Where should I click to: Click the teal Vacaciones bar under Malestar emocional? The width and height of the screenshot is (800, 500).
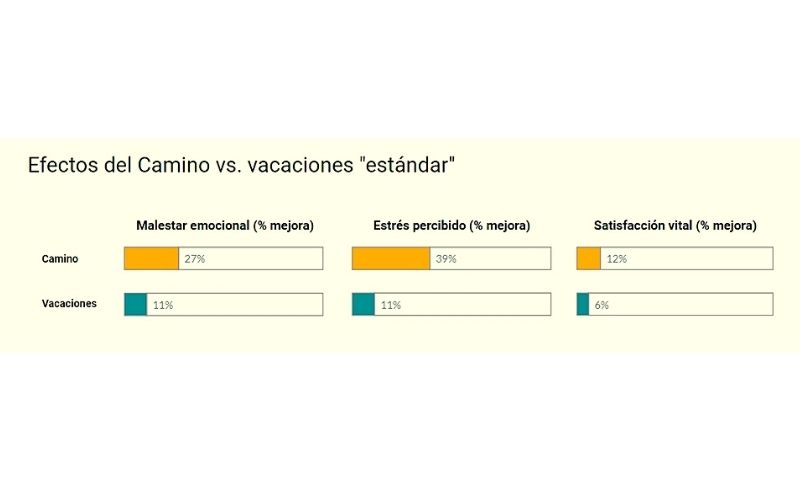tap(135, 305)
